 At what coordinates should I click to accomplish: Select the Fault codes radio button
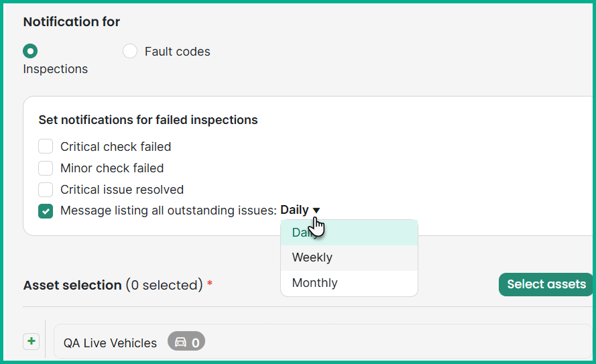(130, 51)
